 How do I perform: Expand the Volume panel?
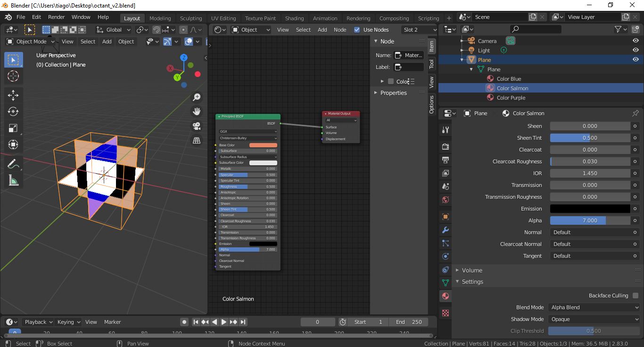[x=472, y=270]
